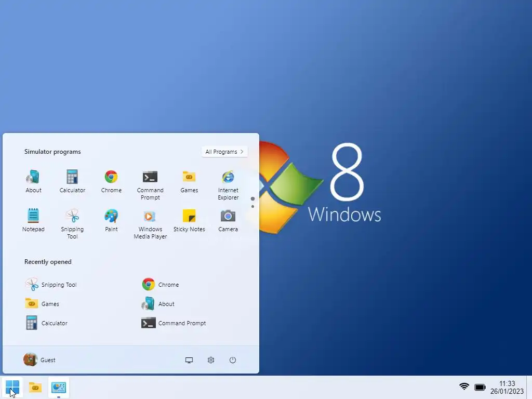Switch to the running app on taskbar
Viewport: 532px width, 399px height.
click(58, 387)
